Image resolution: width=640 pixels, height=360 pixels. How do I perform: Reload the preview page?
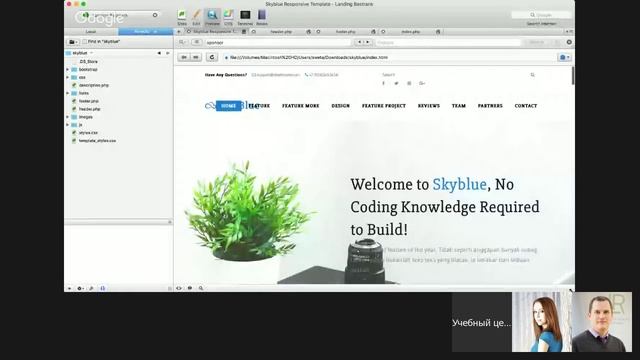[211, 57]
